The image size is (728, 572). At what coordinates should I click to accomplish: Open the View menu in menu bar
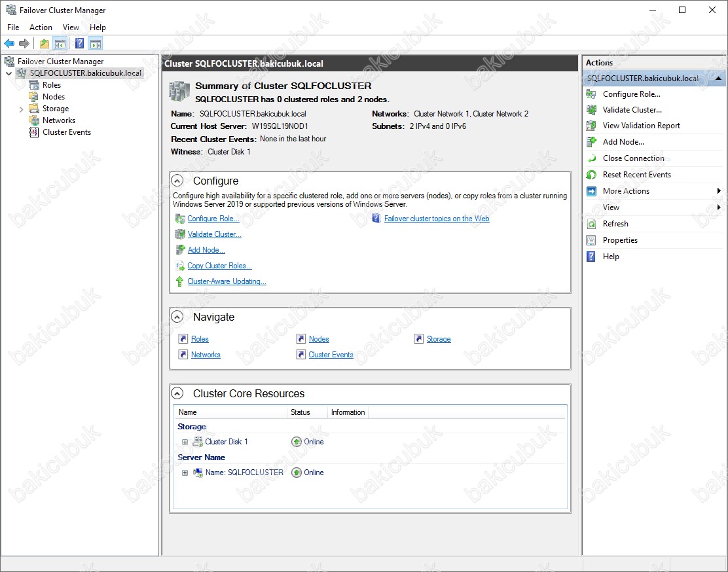pyautogui.click(x=71, y=27)
